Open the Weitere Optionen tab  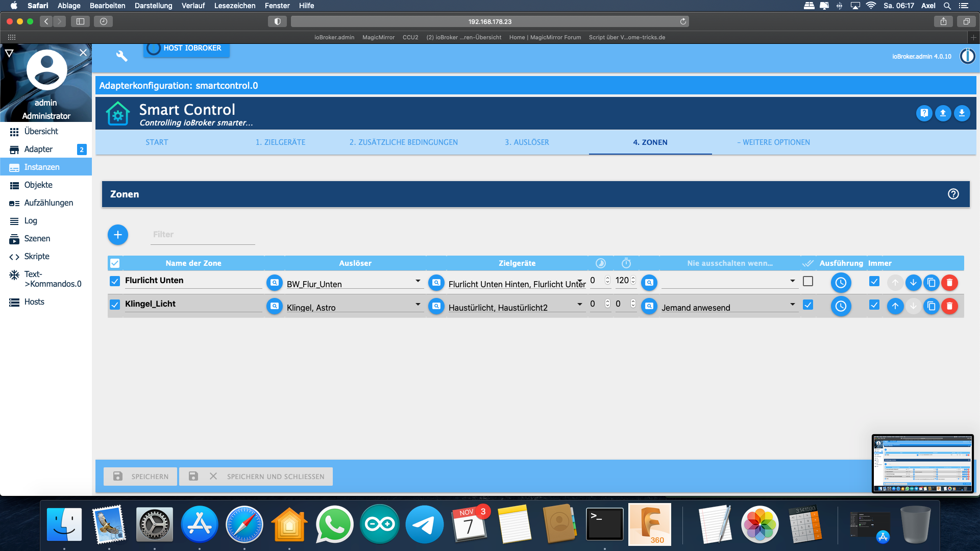[x=773, y=142]
